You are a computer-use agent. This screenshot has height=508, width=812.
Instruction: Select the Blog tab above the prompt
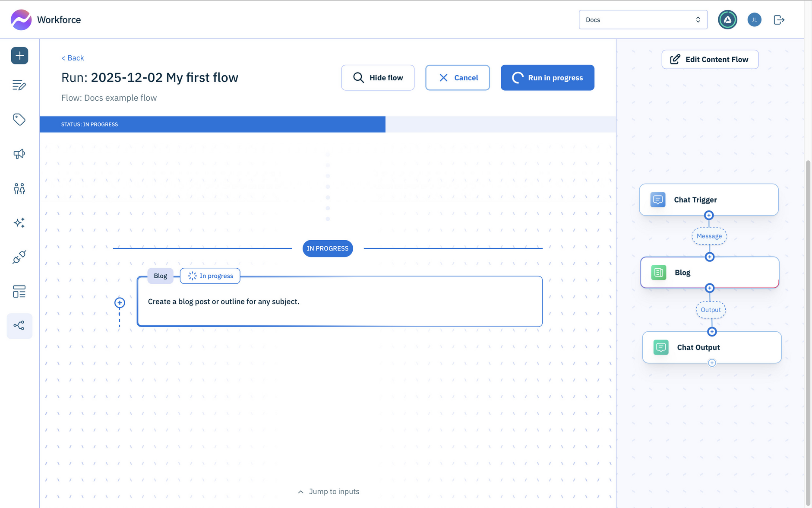click(x=160, y=276)
